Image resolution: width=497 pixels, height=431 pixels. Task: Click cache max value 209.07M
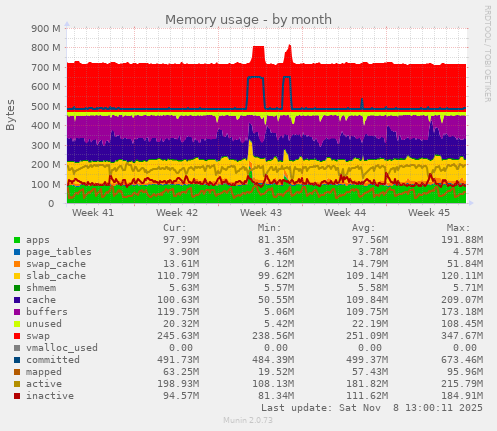click(462, 300)
